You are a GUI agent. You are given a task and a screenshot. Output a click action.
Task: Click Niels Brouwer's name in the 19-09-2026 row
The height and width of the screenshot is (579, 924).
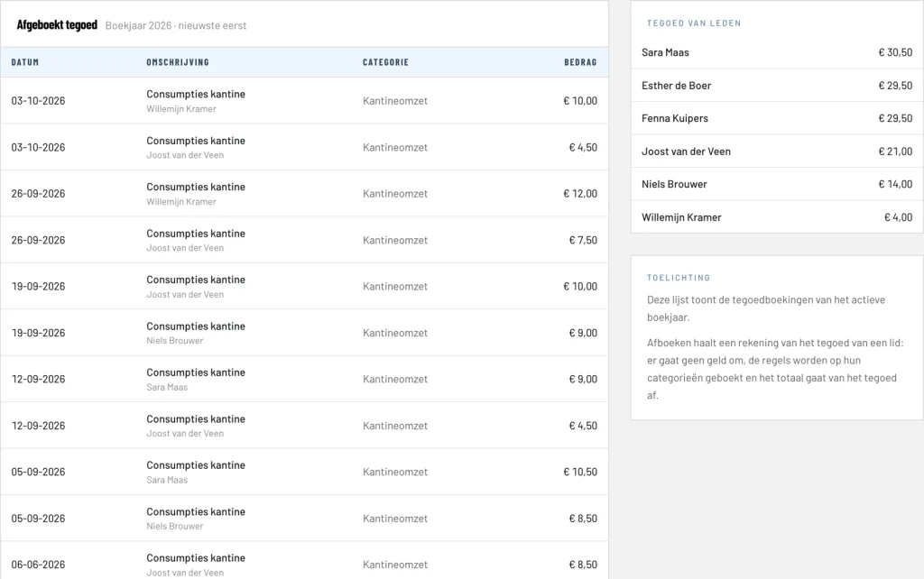click(174, 341)
